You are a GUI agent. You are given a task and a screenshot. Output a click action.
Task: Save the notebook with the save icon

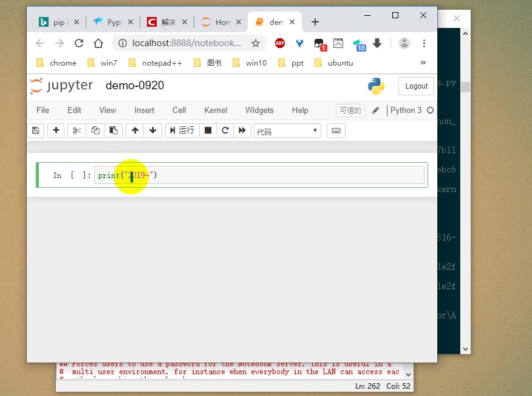point(36,130)
